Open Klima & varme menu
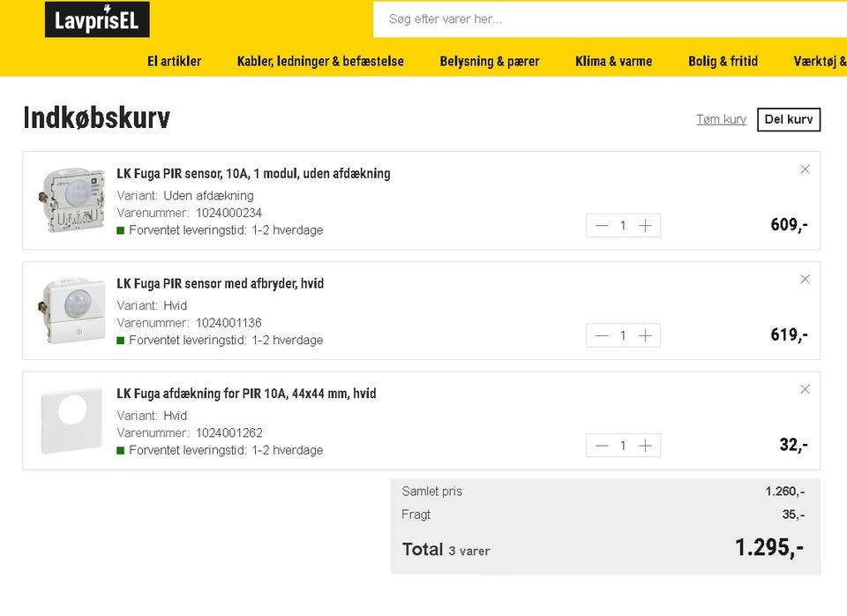The width and height of the screenshot is (847, 616). [x=614, y=61]
